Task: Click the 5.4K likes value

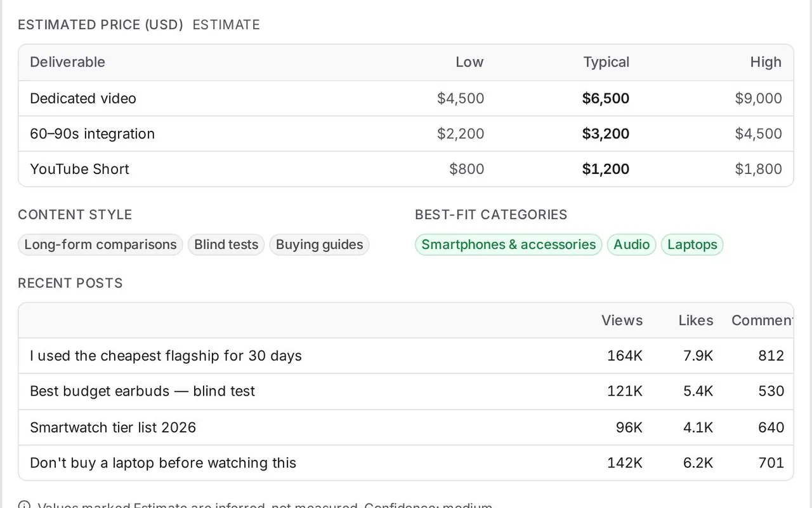Action: tap(698, 391)
